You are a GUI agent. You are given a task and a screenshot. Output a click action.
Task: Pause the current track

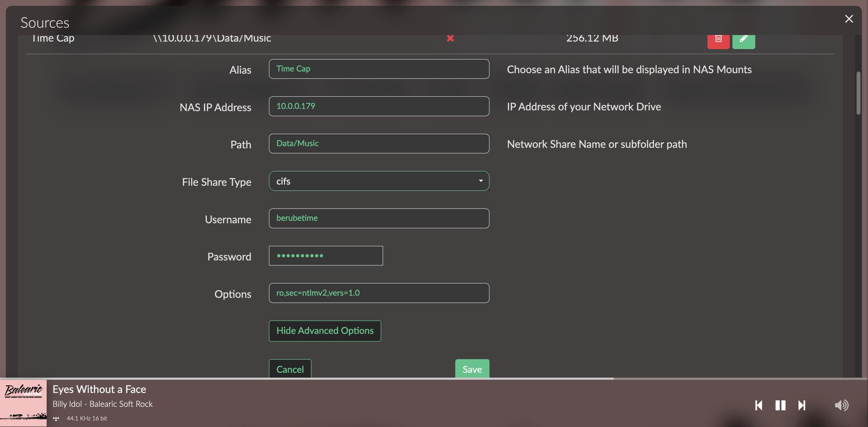click(x=780, y=405)
